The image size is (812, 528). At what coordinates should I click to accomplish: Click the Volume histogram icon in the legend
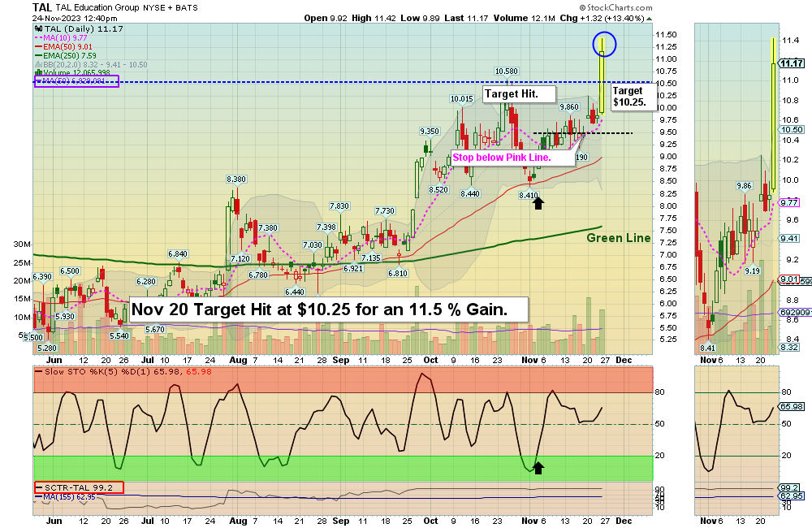click(x=37, y=72)
